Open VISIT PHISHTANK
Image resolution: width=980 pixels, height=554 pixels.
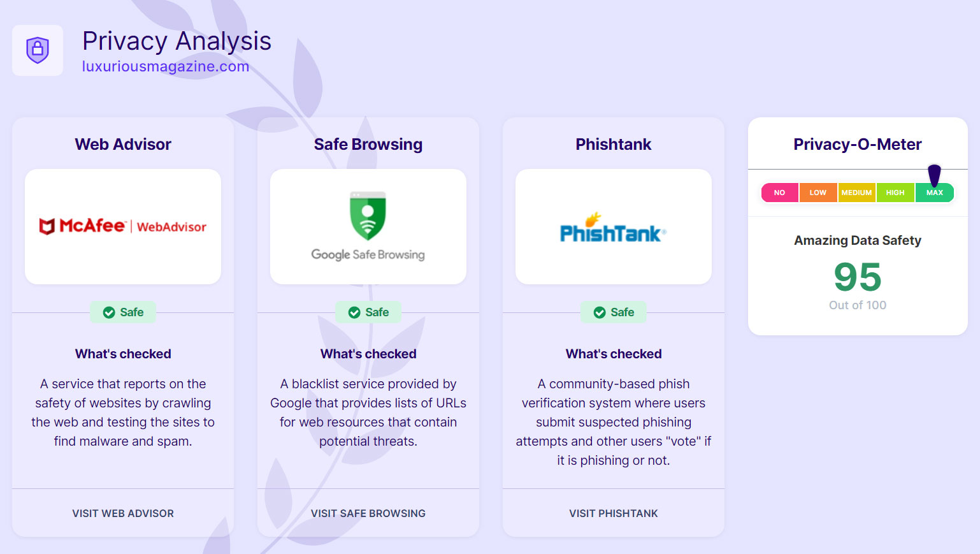click(x=613, y=513)
